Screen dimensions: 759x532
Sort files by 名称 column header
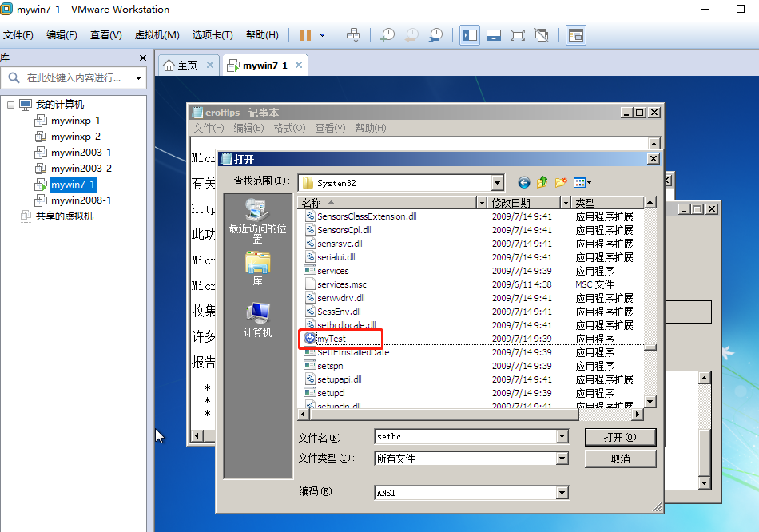(x=387, y=202)
